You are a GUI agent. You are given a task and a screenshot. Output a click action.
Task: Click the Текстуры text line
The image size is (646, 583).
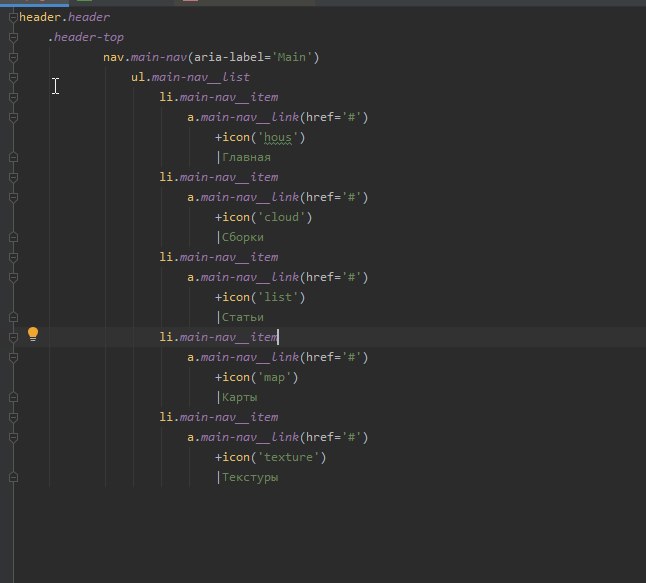[x=248, y=478]
